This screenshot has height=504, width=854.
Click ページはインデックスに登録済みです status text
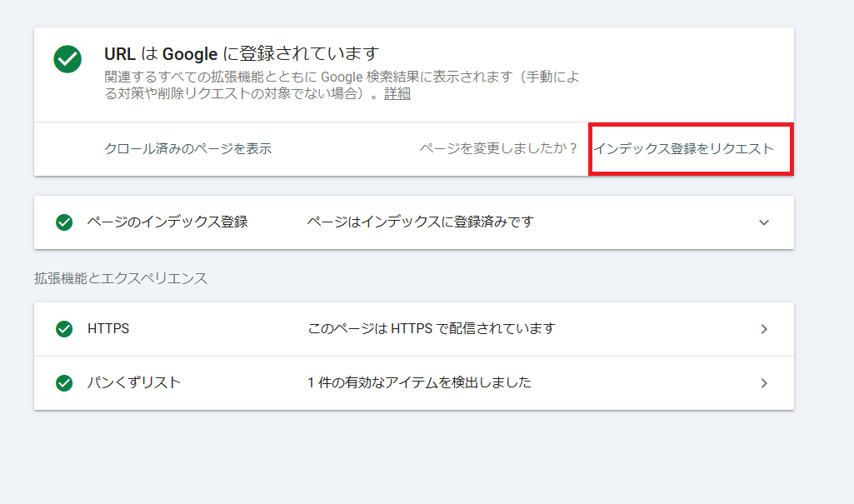[x=420, y=222]
